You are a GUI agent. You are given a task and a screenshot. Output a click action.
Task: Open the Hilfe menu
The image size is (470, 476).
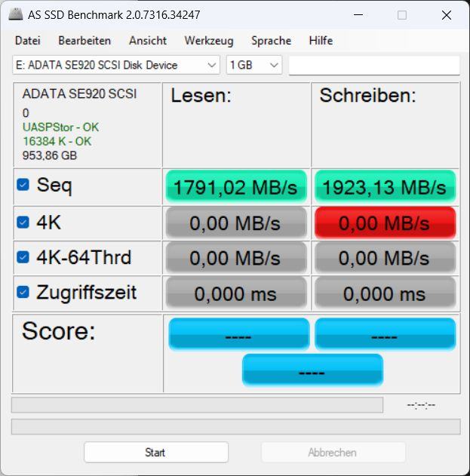click(x=321, y=41)
